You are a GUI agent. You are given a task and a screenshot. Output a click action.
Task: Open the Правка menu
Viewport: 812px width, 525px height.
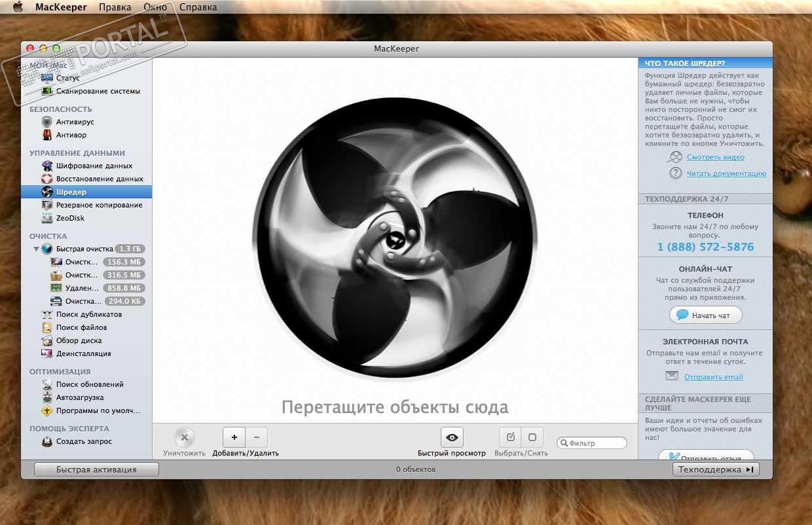click(115, 7)
